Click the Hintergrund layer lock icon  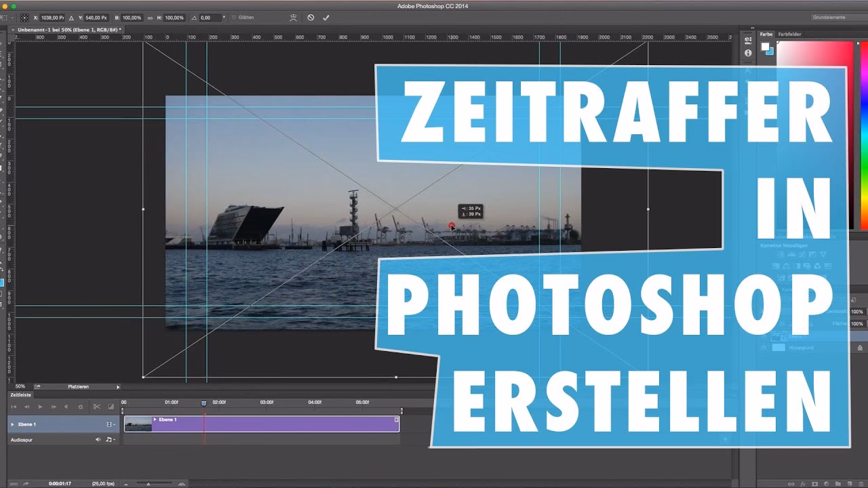(861, 348)
